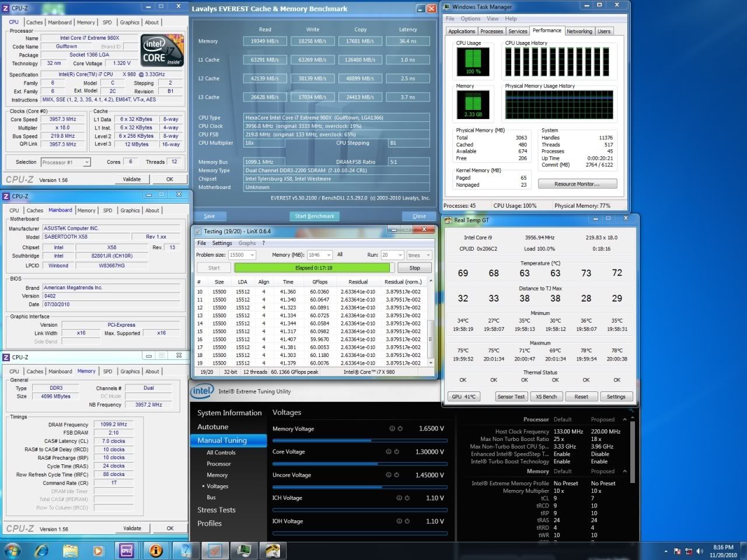Open the Problem size dropdown in LinX
The image size is (747, 560).
(x=252, y=255)
